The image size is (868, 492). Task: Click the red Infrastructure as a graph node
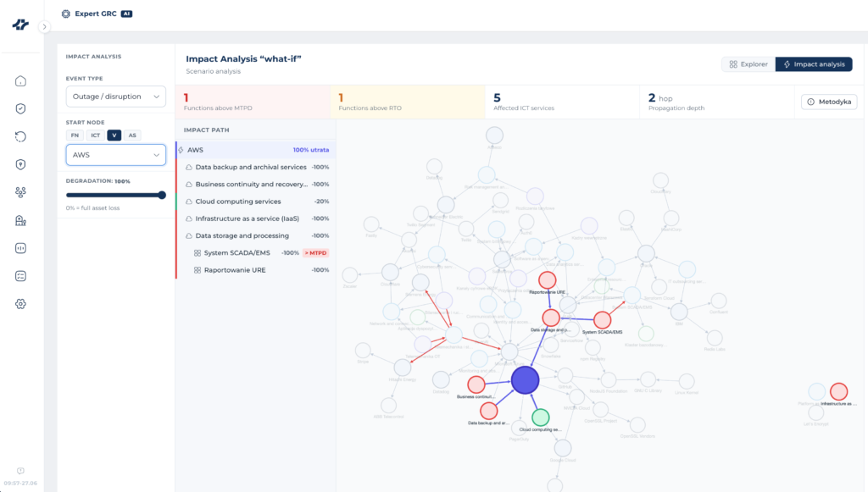point(838,391)
